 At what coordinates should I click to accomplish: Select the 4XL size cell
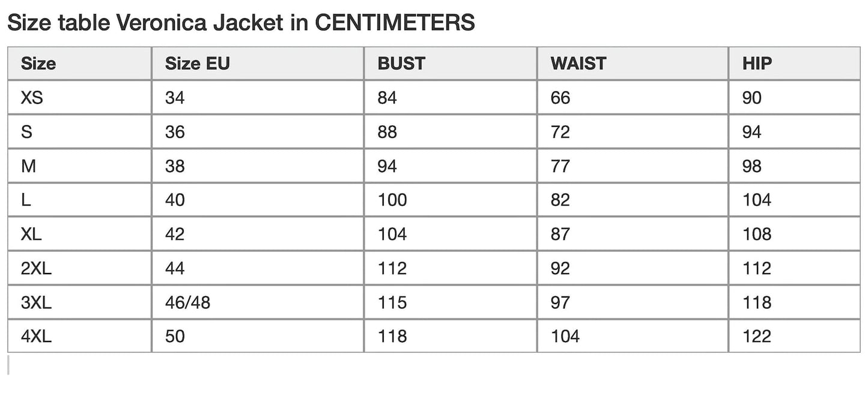(x=36, y=336)
